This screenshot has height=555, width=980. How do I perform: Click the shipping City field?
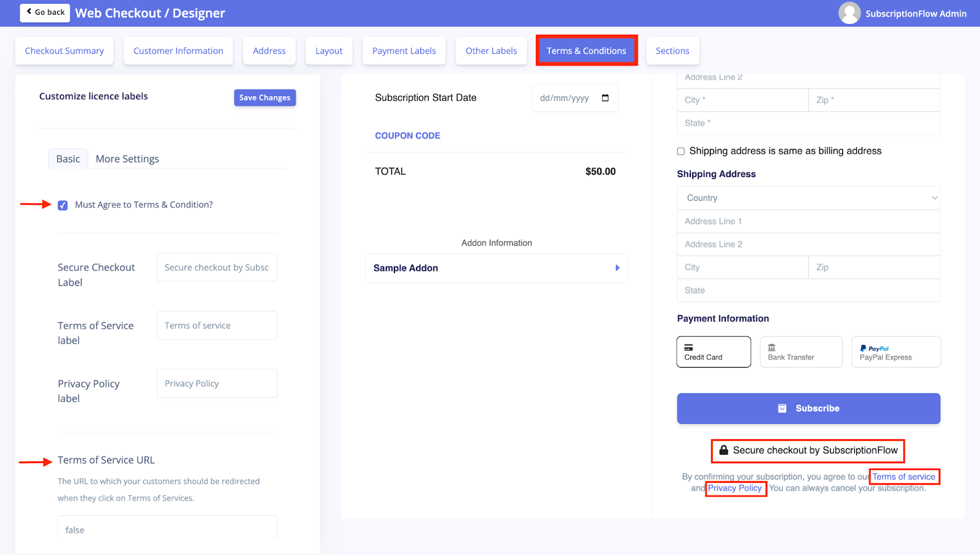743,267
